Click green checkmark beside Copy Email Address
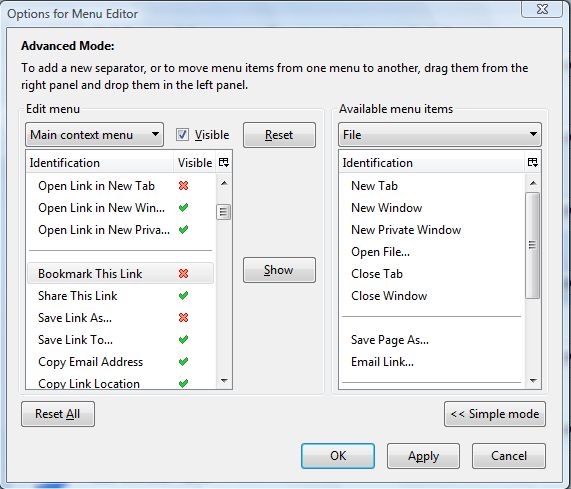 (x=184, y=362)
